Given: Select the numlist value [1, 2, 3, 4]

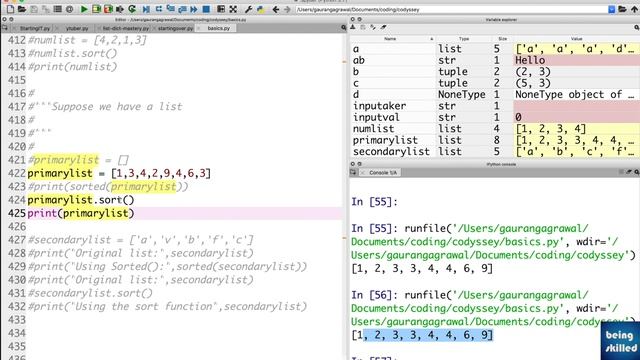Looking at the screenshot, I should 576,129.
